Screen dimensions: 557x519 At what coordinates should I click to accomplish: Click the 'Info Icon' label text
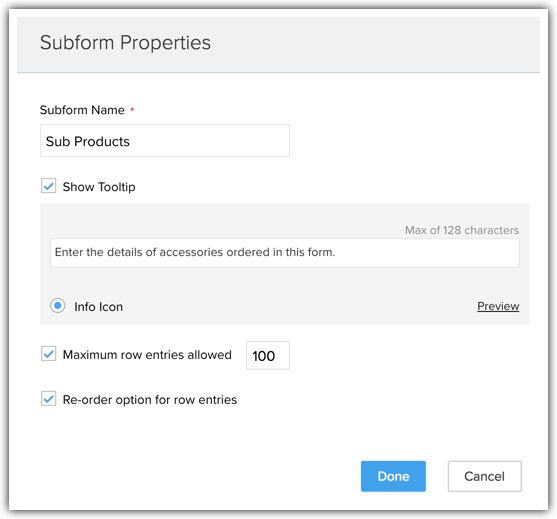98,307
